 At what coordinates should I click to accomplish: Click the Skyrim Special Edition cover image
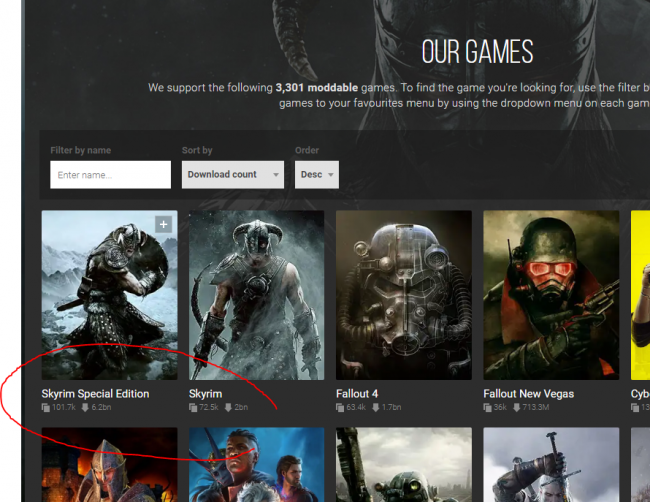click(x=109, y=294)
